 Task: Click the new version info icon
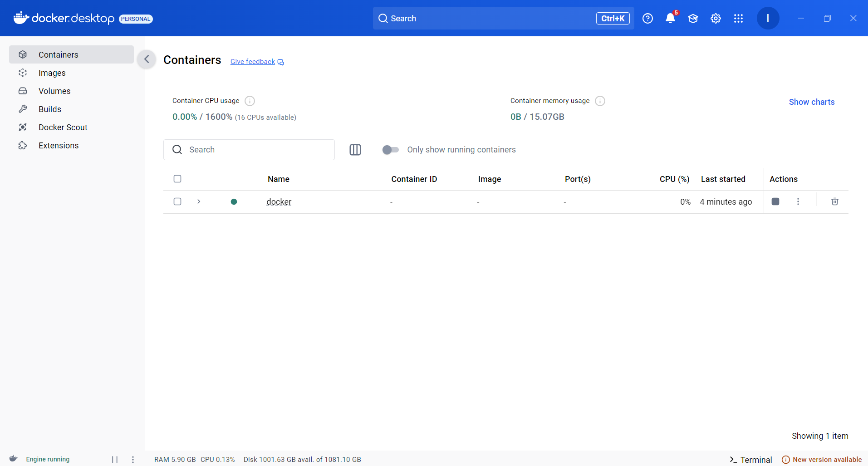[786, 460]
